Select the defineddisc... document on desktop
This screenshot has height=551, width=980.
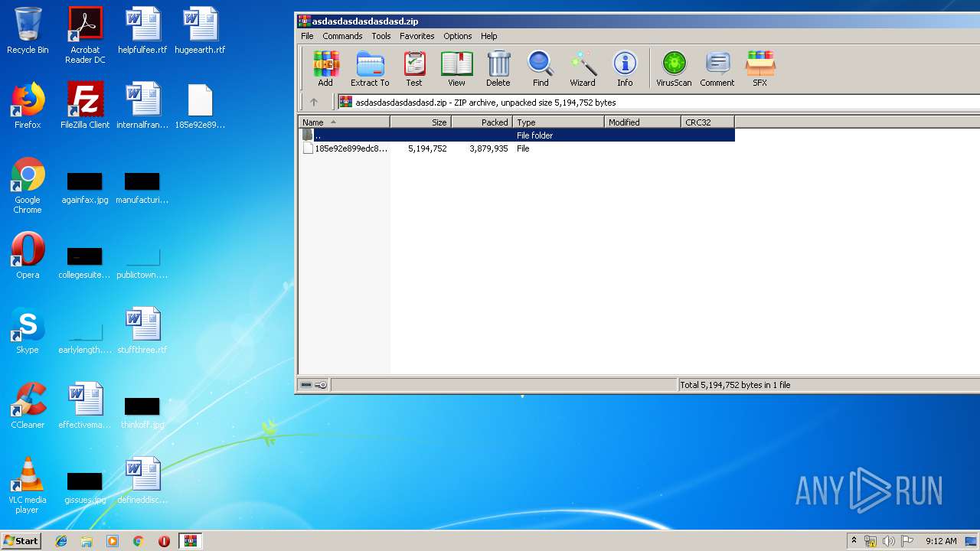tap(142, 481)
